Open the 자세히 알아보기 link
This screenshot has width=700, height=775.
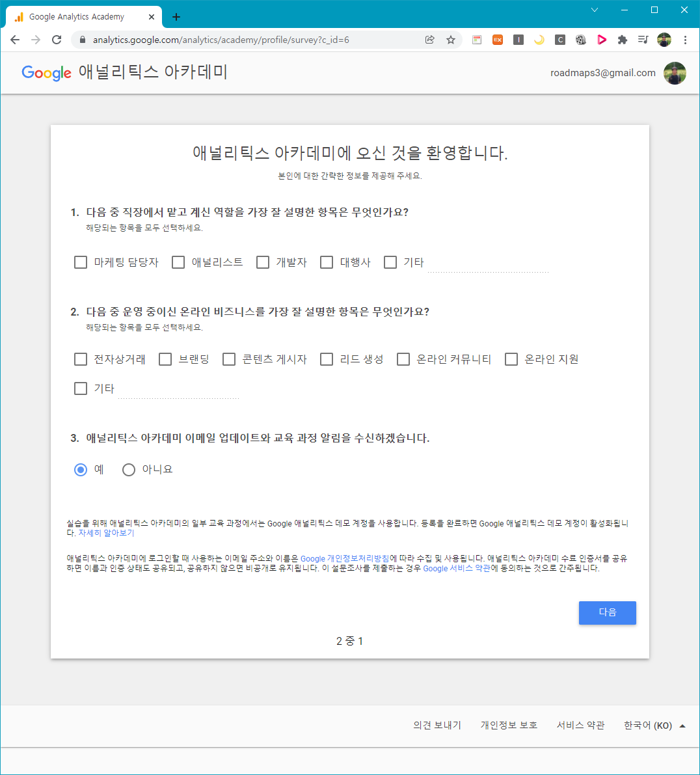[106, 533]
